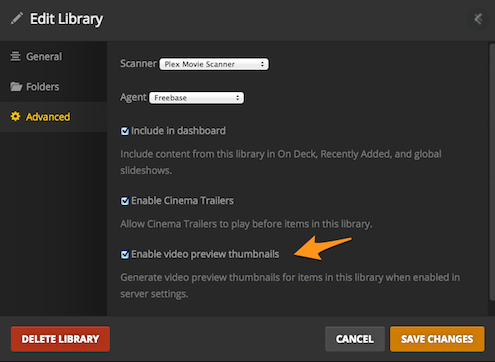Image resolution: width=495 pixels, height=362 pixels.
Task: Click the dialog's vertical scrollbar
Action: (492, 172)
